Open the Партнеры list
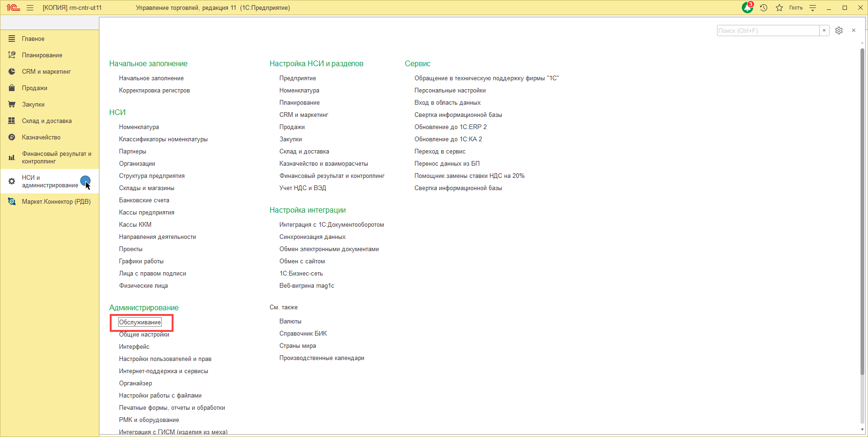The image size is (868, 437). pyautogui.click(x=133, y=152)
